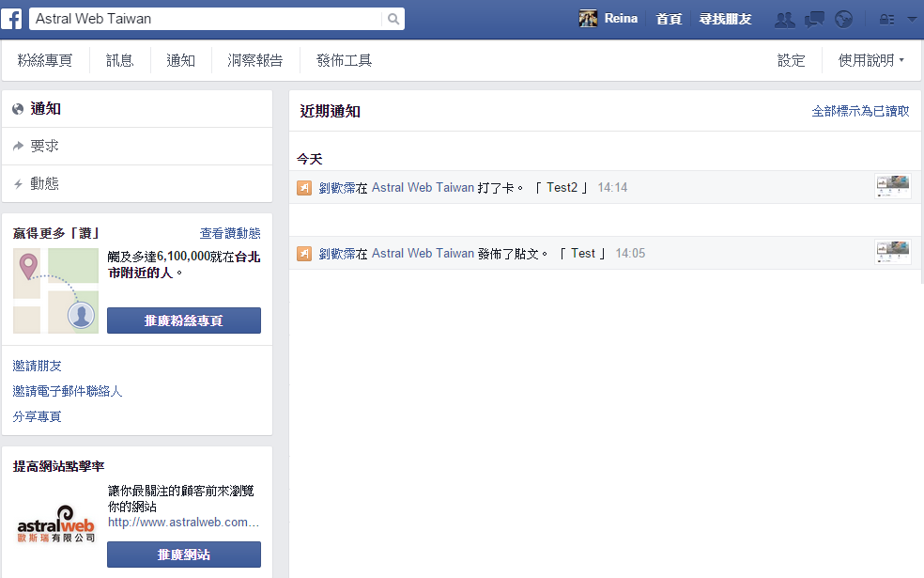This screenshot has width=924, height=578.
Task: Open Astral Web Taiwan link in Test2 notification
Action: pyautogui.click(x=423, y=188)
